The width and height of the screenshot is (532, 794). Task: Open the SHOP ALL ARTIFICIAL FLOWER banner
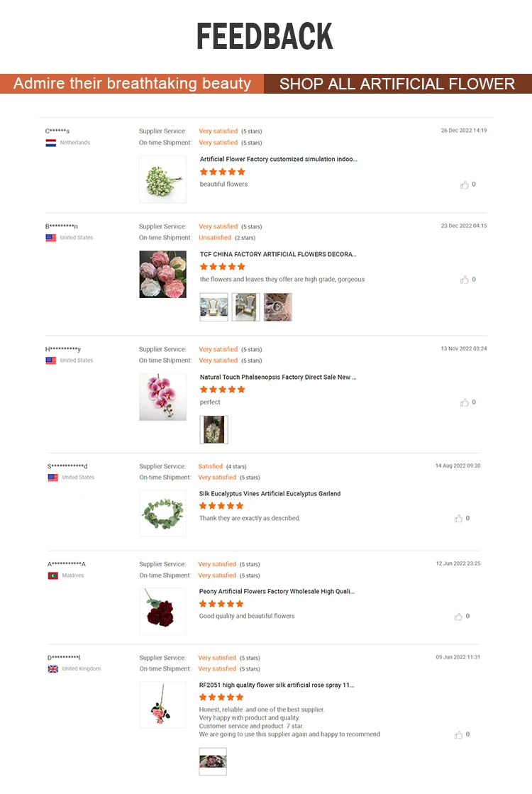point(397,84)
